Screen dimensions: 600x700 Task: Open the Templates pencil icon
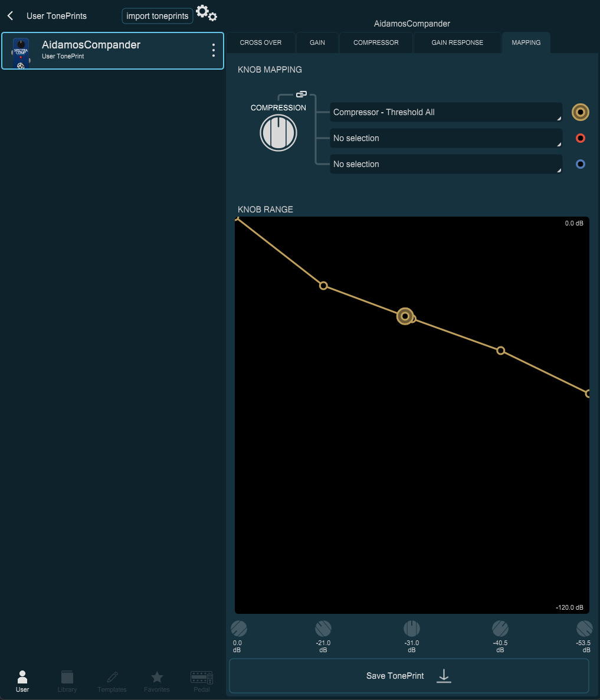click(x=112, y=681)
